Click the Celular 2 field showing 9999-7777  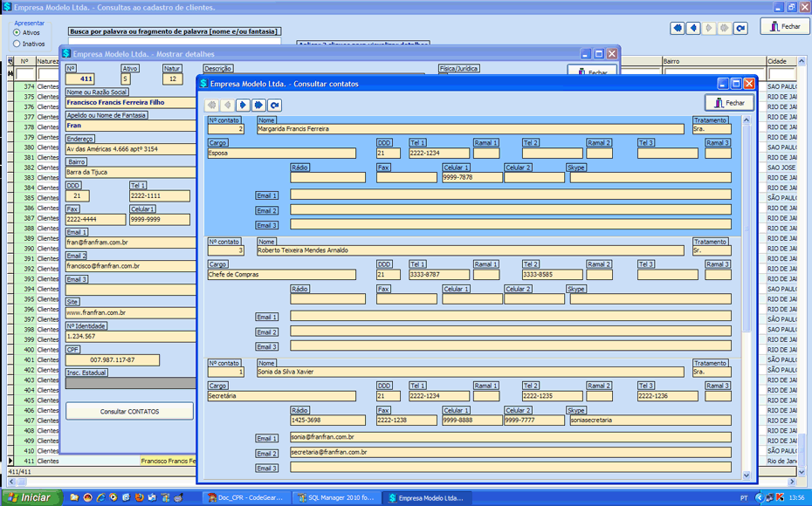click(533, 421)
